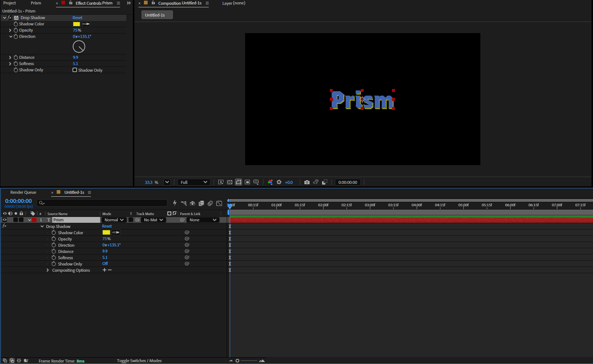Click Untitled-1s breadcrumb button in viewer
The width and height of the screenshot is (593, 364).
[157, 15]
